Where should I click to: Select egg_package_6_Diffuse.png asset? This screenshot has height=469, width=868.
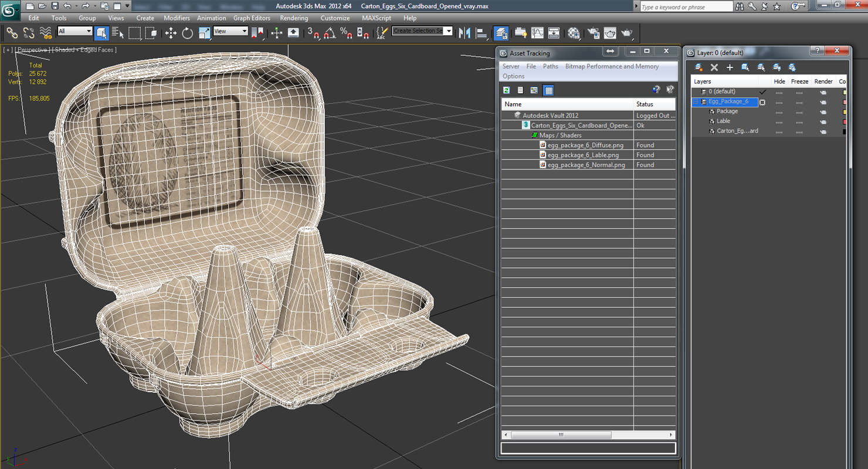coord(585,145)
